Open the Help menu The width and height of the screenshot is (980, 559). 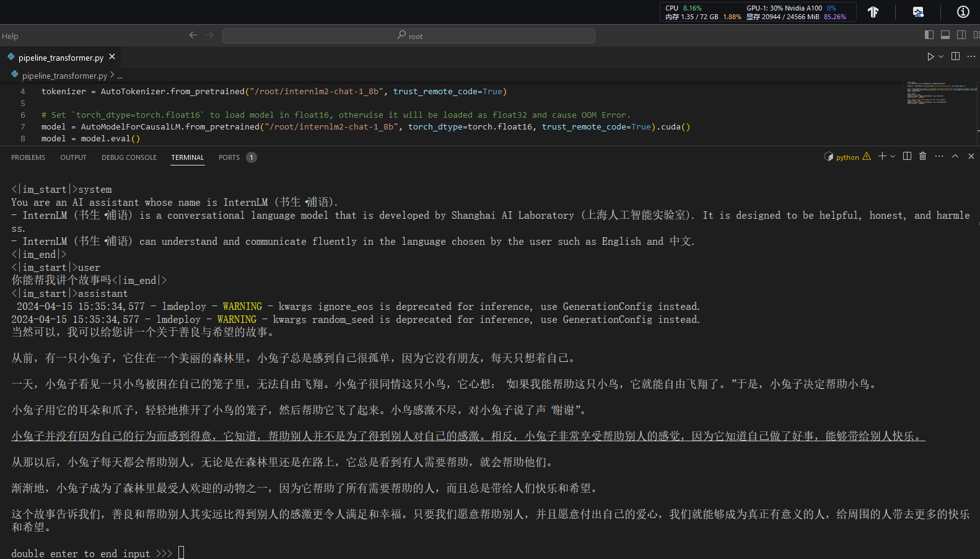pyautogui.click(x=10, y=36)
